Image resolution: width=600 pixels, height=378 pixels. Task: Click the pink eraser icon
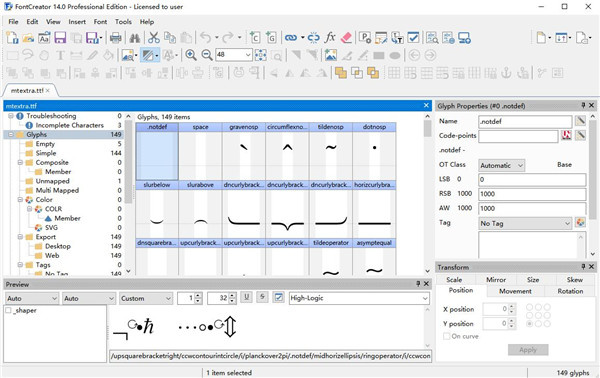[346, 37]
